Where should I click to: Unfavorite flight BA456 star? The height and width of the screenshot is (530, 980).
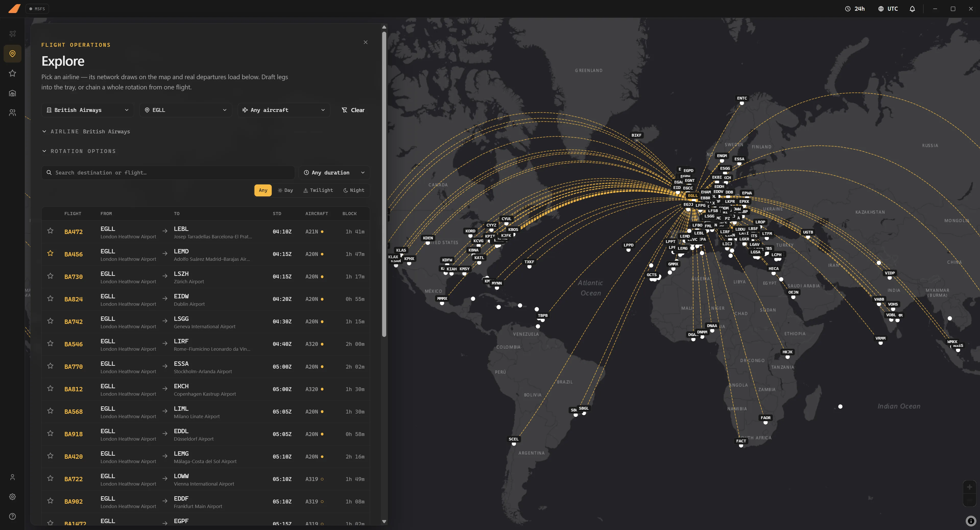tap(50, 253)
